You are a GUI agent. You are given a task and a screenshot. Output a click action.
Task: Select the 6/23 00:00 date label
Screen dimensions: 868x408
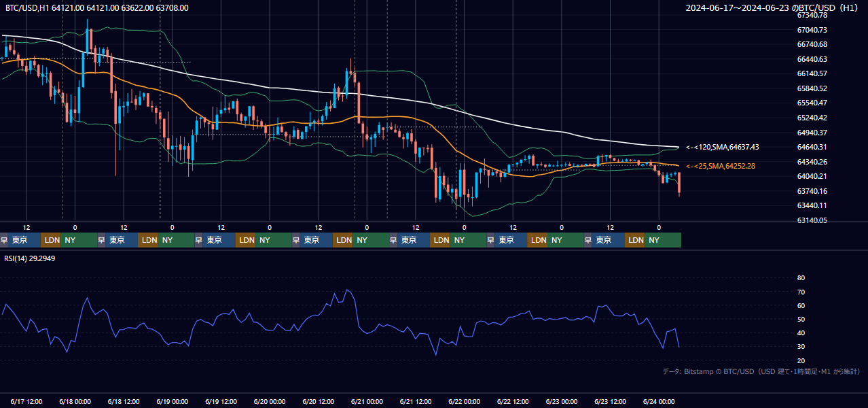562,401
